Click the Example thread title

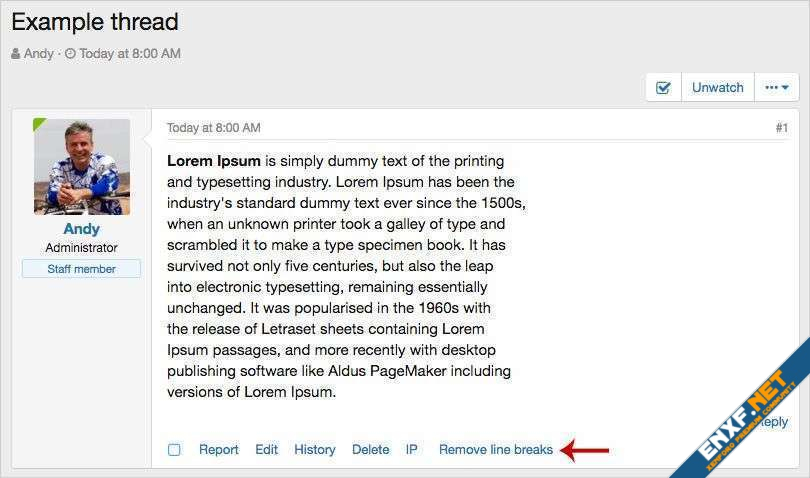pyautogui.click(x=95, y=21)
